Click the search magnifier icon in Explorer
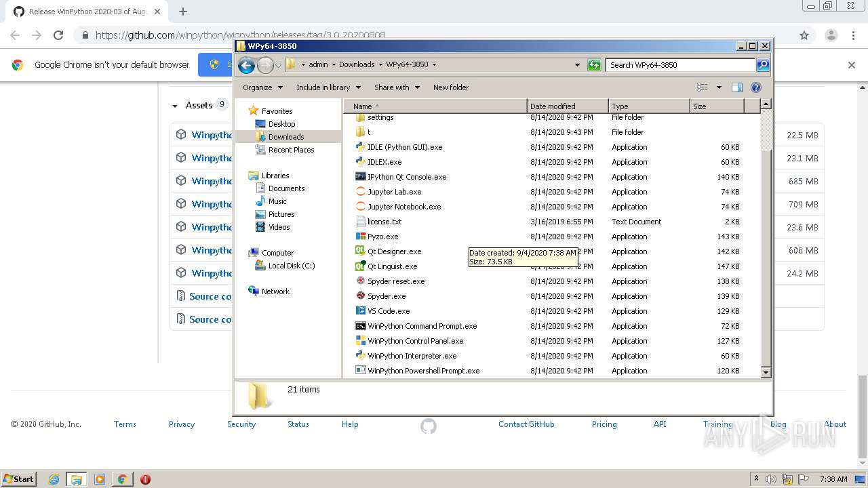The width and height of the screenshot is (868, 488). point(763,65)
